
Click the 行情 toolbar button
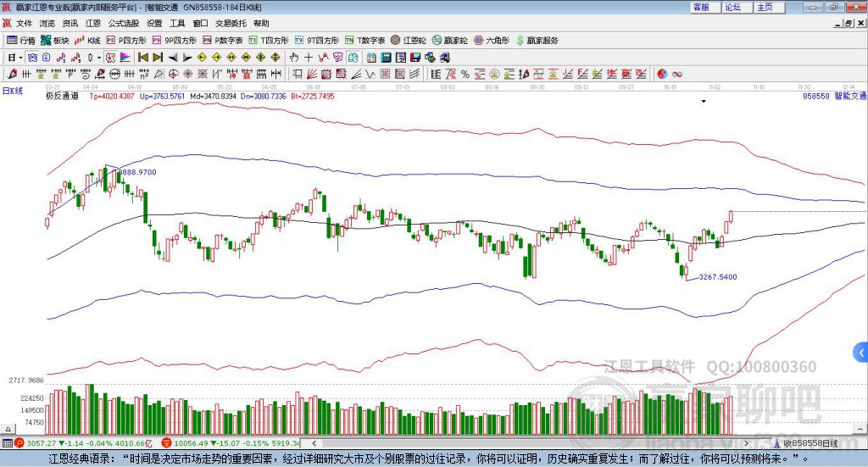tap(22, 40)
